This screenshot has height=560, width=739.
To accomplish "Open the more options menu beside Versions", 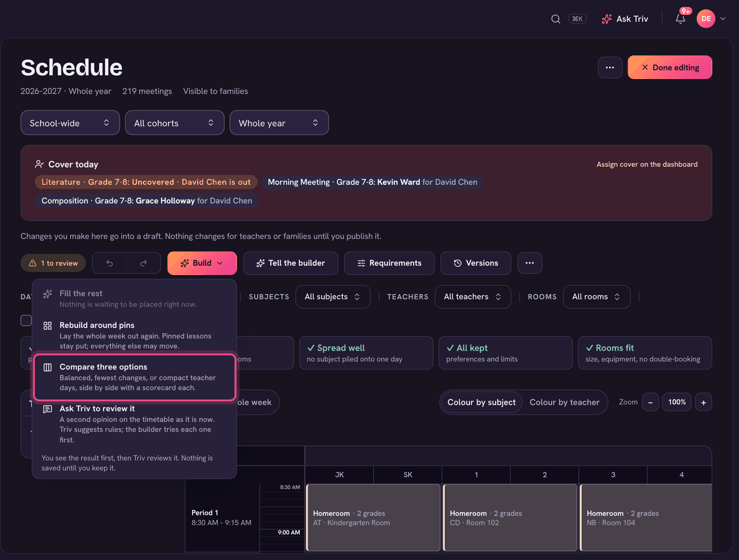I will [x=530, y=263].
